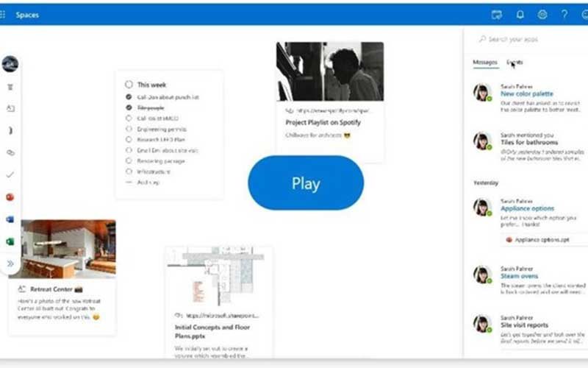
Task: Select the attachment clip tool in left toolbar
Action: (10, 130)
